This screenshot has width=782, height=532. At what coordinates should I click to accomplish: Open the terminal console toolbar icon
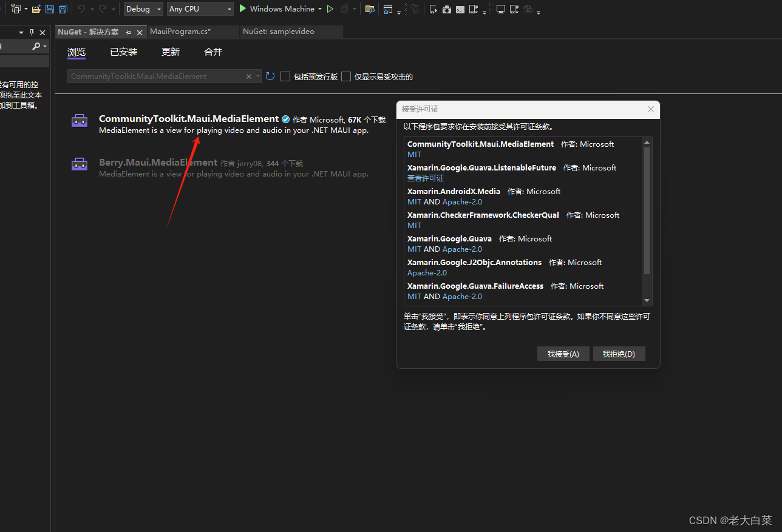pyautogui.click(x=460, y=8)
